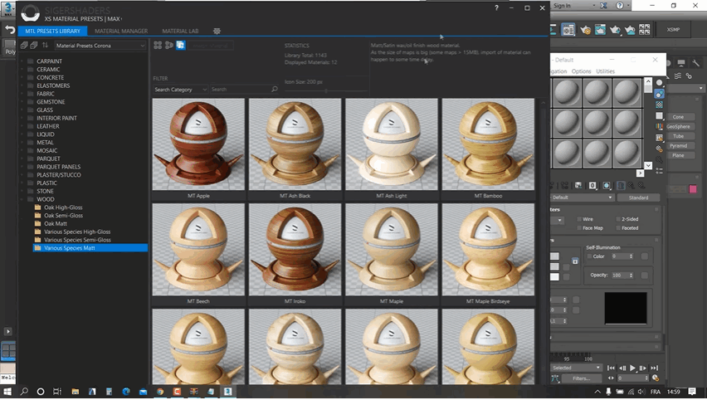
Task: Toggle the checkered Background icon in the Material Editor
Action: pyautogui.click(x=659, y=105)
